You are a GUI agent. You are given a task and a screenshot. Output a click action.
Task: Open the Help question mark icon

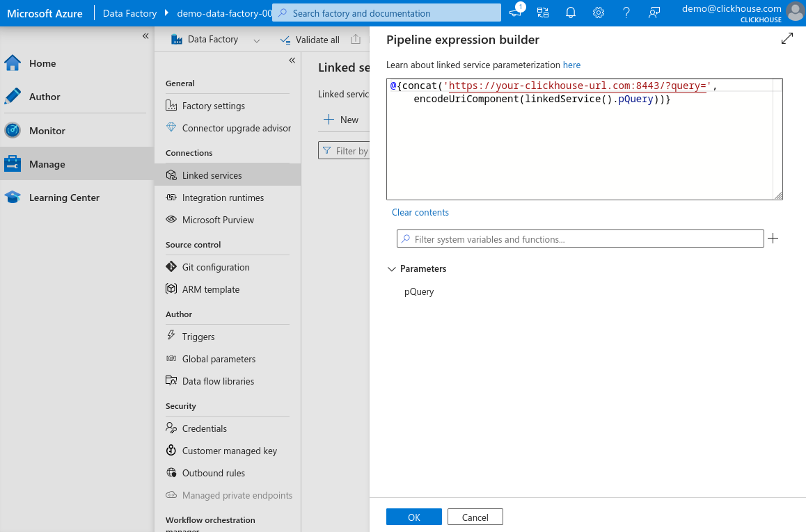click(x=626, y=13)
